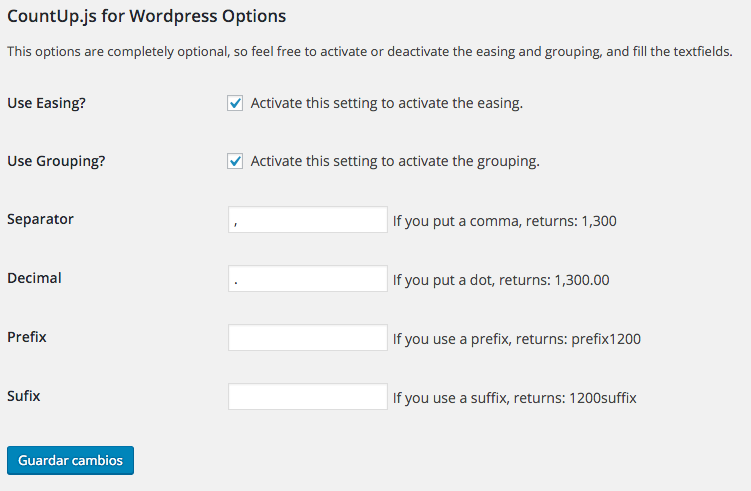Click the 'Sufix' field label
751x491 pixels.
23,396
